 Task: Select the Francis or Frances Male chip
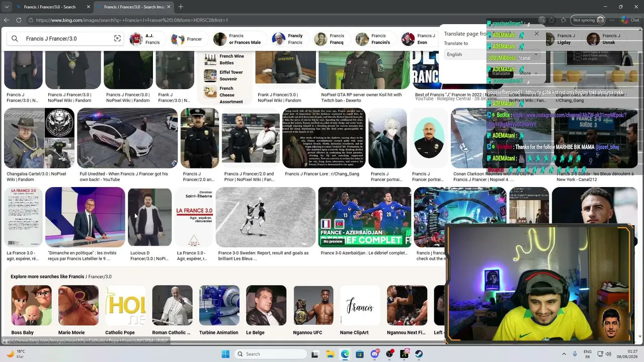coord(238,39)
